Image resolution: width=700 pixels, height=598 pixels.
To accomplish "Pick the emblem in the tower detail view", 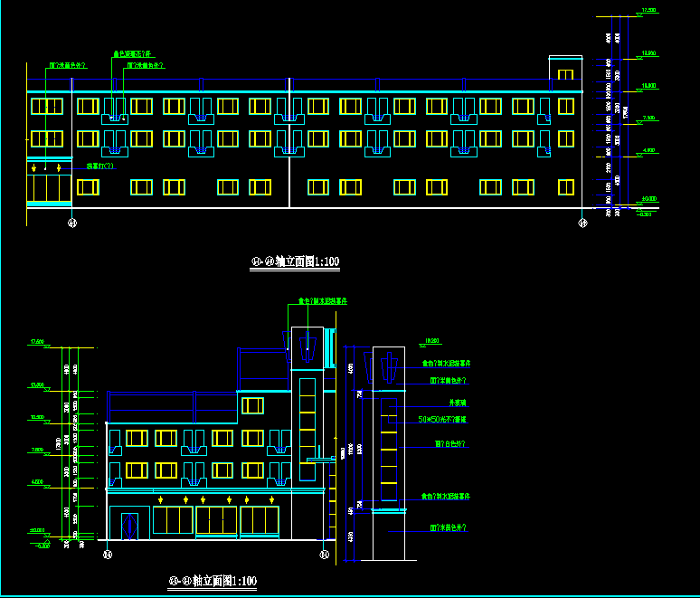I will 389,368.
